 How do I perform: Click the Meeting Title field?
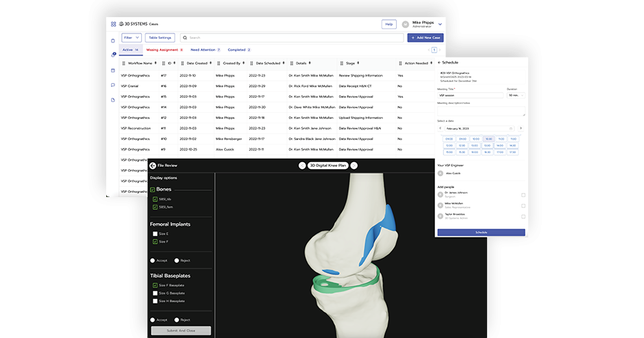470,96
